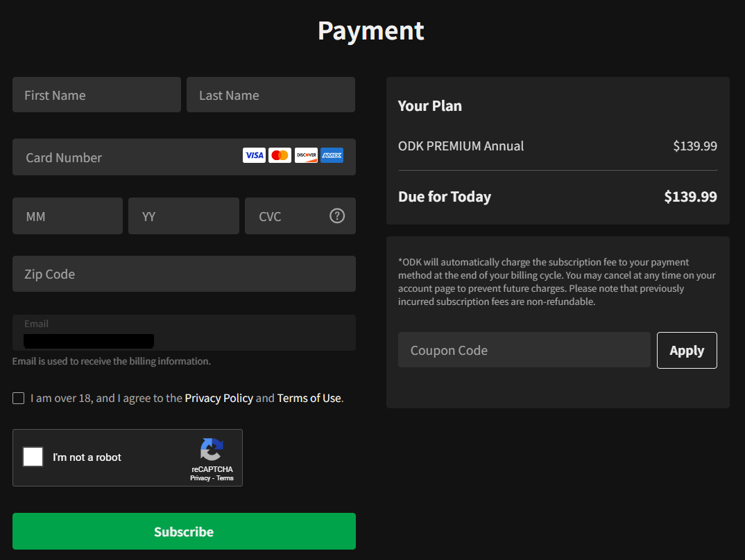Click the Payment page title

(x=371, y=31)
